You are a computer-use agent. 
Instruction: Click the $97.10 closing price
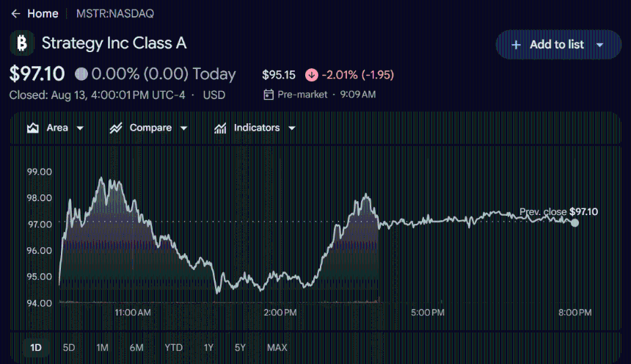point(37,74)
